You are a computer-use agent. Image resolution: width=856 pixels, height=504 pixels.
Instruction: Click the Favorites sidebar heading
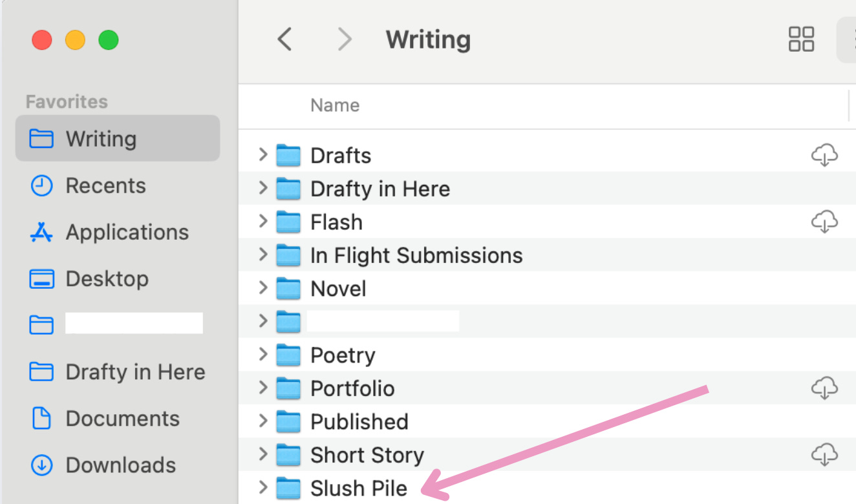(67, 102)
